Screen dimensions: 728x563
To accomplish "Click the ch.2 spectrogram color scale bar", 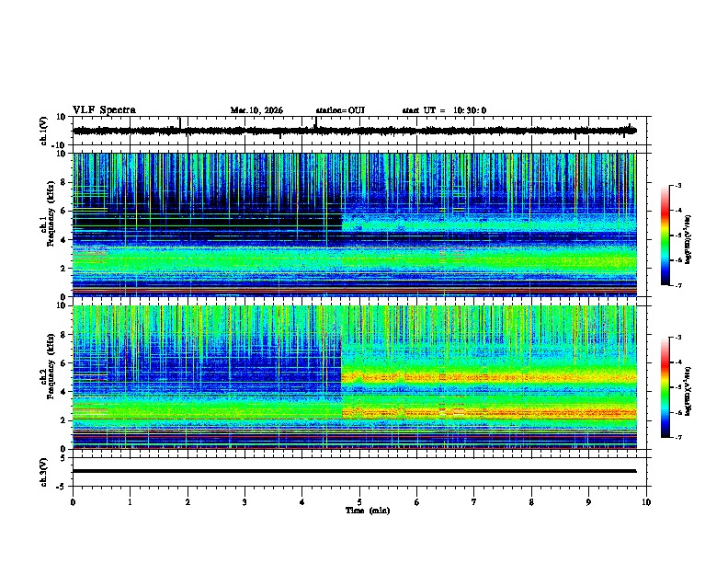I will point(665,387).
